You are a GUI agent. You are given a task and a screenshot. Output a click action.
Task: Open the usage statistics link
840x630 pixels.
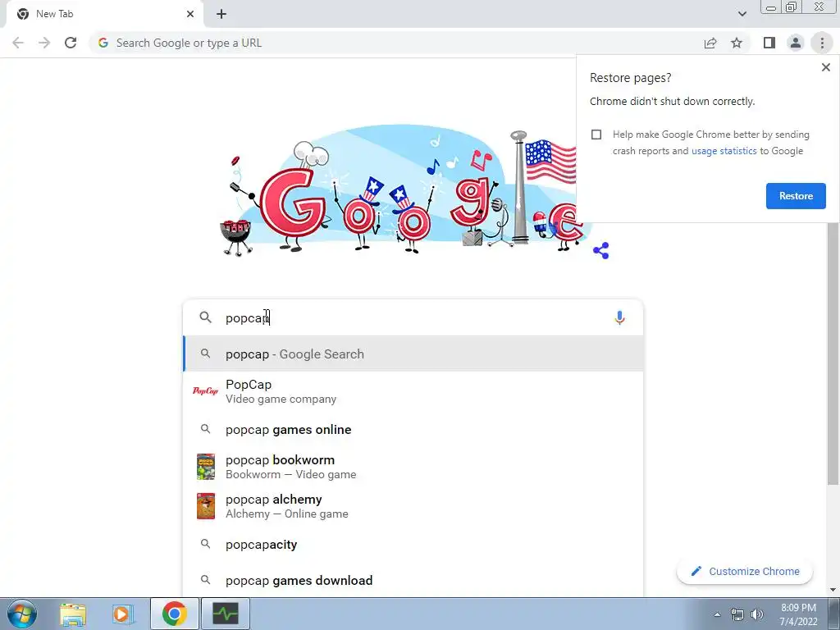click(724, 151)
